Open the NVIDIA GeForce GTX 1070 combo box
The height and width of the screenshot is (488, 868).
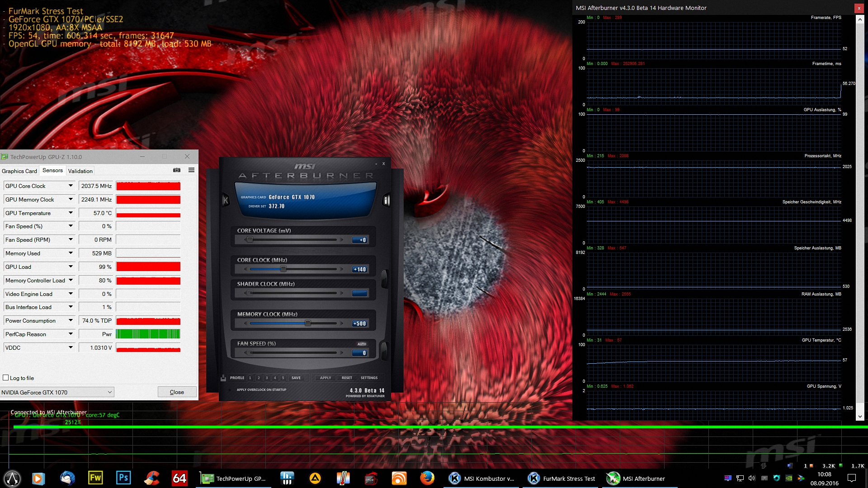[x=57, y=392]
